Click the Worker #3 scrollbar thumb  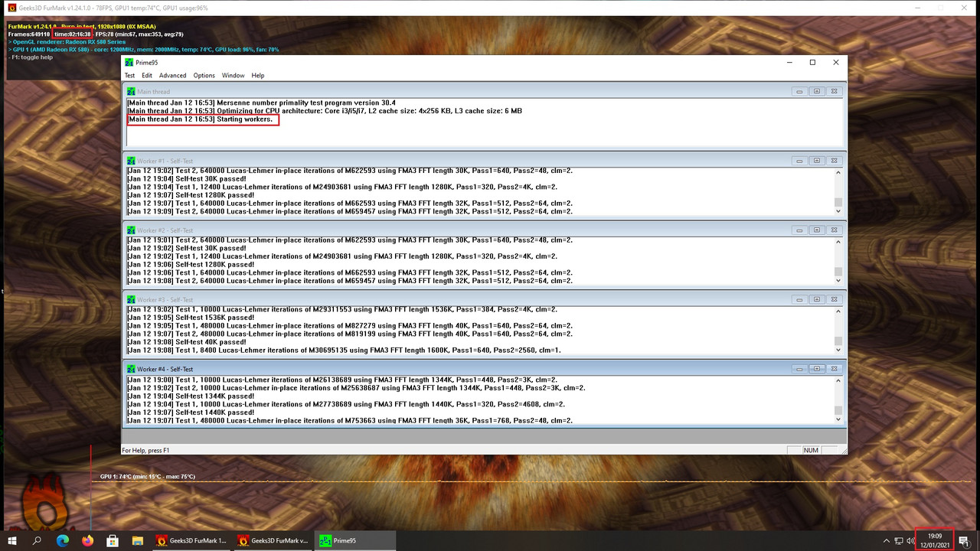pos(838,341)
